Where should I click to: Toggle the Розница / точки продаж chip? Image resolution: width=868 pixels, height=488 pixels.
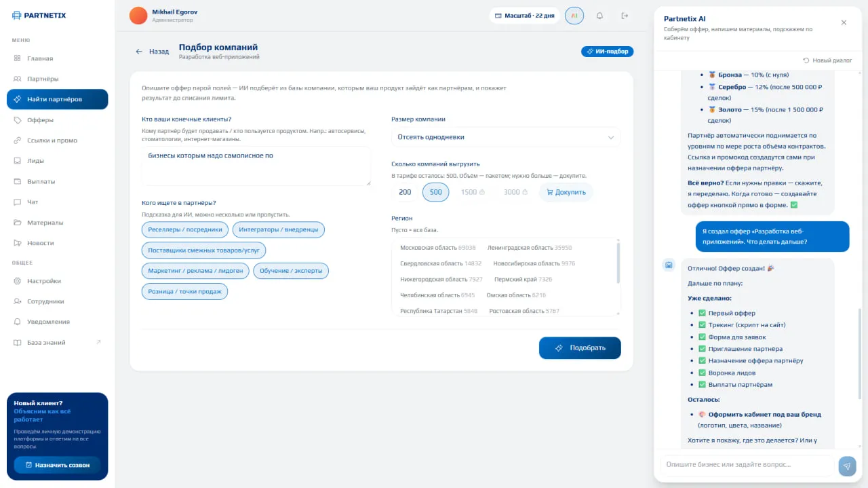(184, 291)
